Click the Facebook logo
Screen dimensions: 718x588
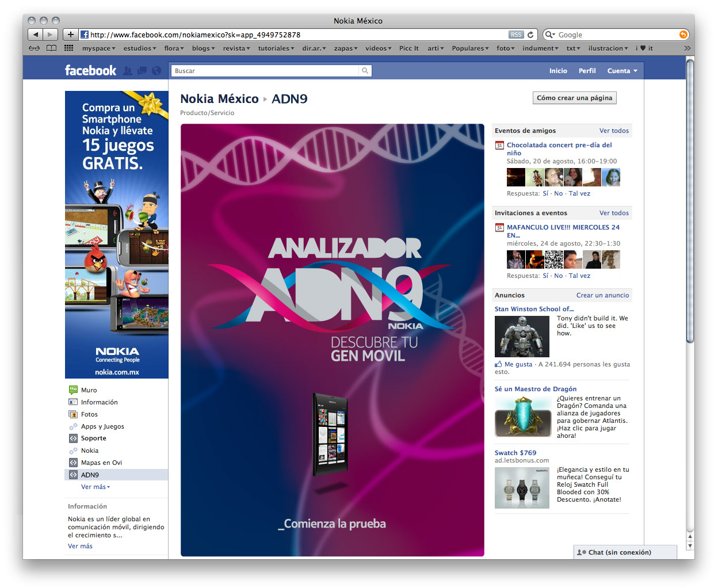pyautogui.click(x=90, y=70)
